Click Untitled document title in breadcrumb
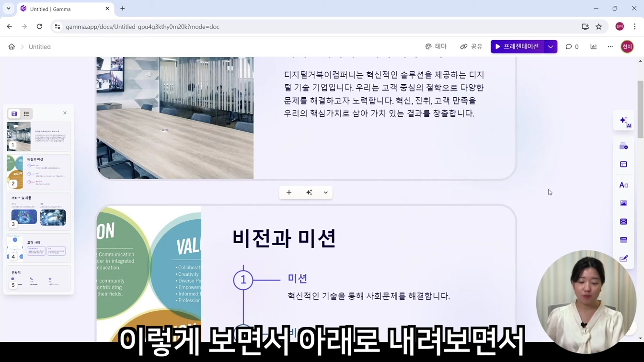 40,47
